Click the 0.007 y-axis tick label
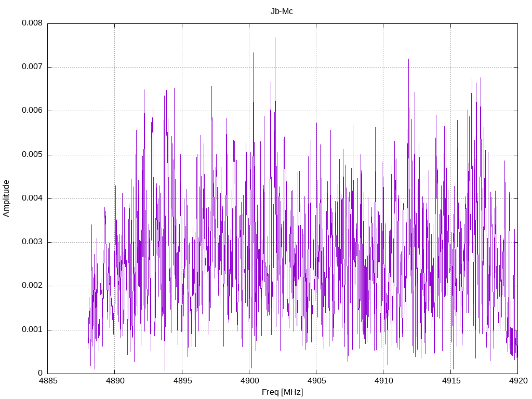Viewport: 532px width, 399px height. (32, 67)
